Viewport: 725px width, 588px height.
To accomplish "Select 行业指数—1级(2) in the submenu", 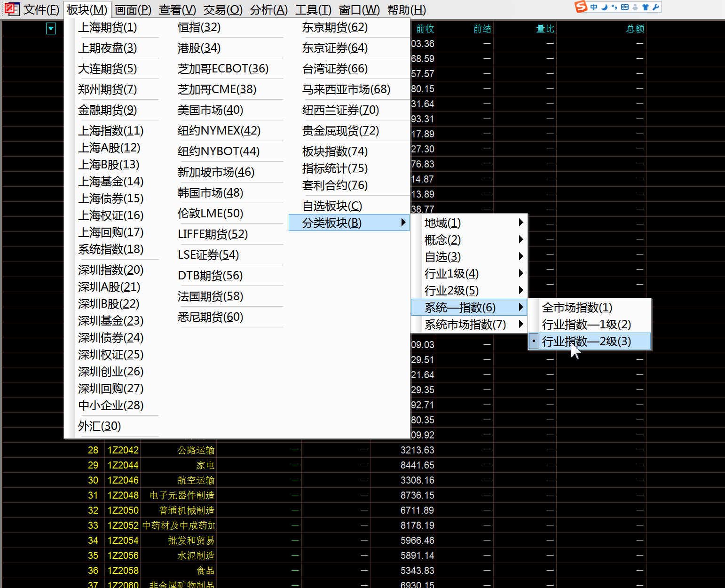I will tap(586, 325).
